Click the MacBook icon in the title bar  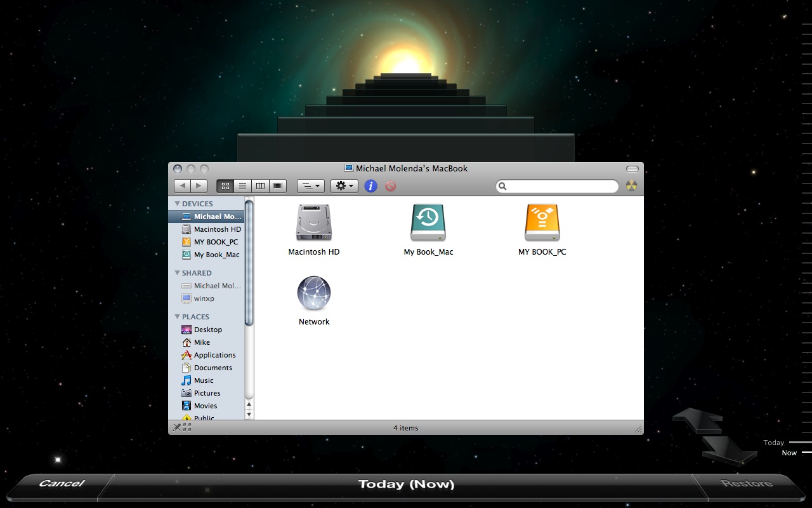pyautogui.click(x=348, y=168)
